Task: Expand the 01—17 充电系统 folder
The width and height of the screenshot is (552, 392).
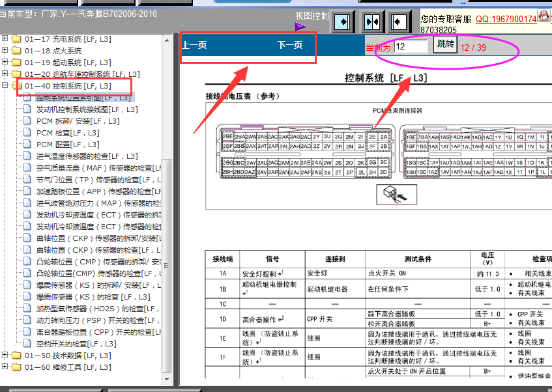Action: coord(5,38)
